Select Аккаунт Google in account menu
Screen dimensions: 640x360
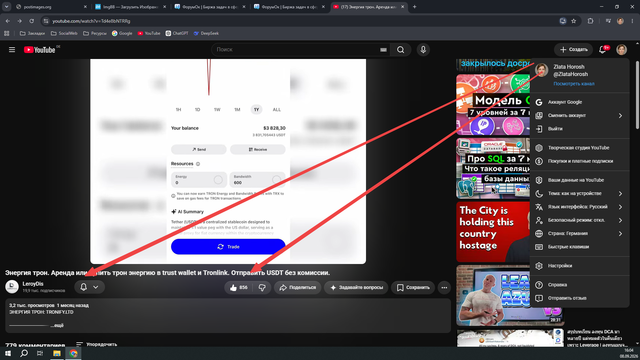pos(580,102)
